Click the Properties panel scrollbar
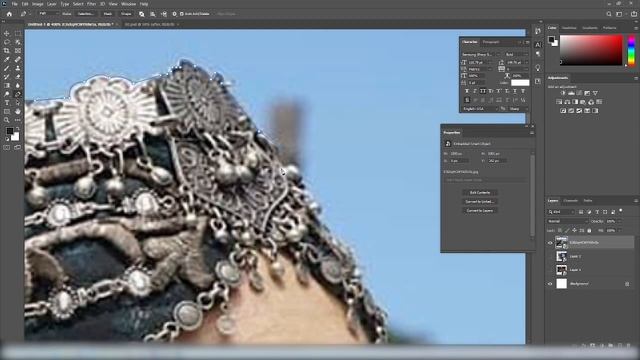Image resolution: width=640 pixels, height=360 pixels. click(532, 196)
